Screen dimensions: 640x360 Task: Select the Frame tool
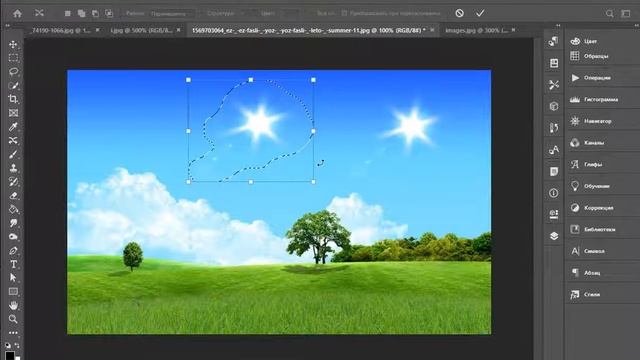click(x=13, y=113)
